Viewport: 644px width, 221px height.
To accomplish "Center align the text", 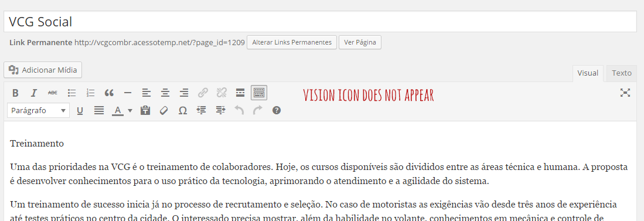I will click(165, 93).
